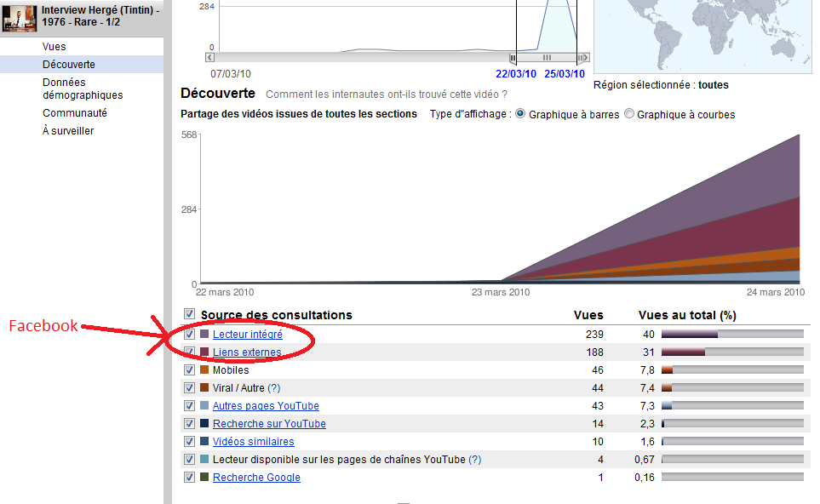Uncheck the Autres pages YouTube checkbox
This screenshot has height=504, width=820.
coord(189,405)
